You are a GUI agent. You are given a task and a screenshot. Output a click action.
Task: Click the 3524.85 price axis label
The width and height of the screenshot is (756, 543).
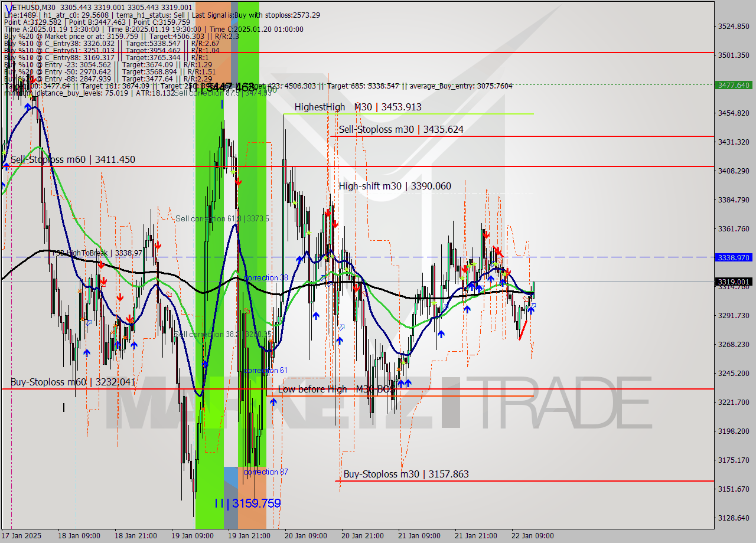pyautogui.click(x=734, y=26)
